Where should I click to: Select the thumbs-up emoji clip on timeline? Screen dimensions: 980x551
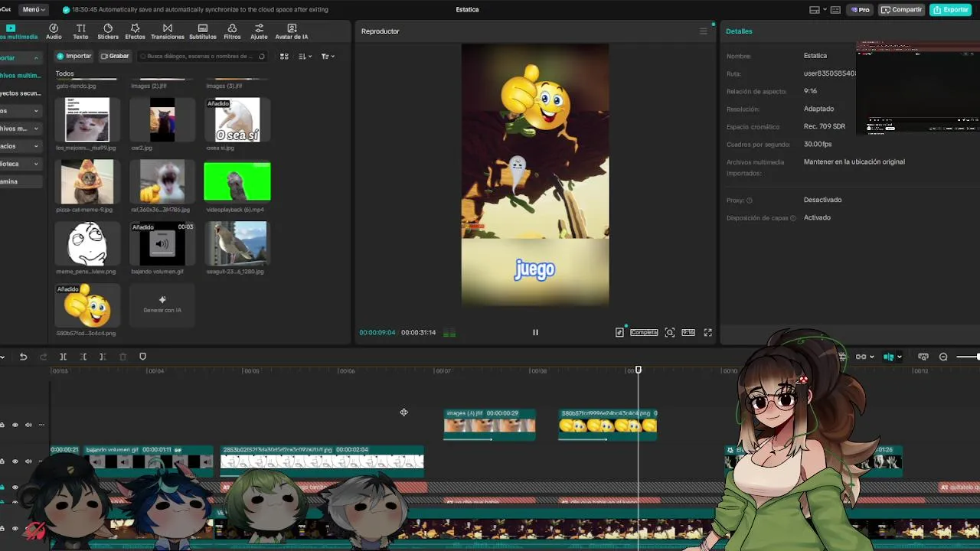[607, 425]
